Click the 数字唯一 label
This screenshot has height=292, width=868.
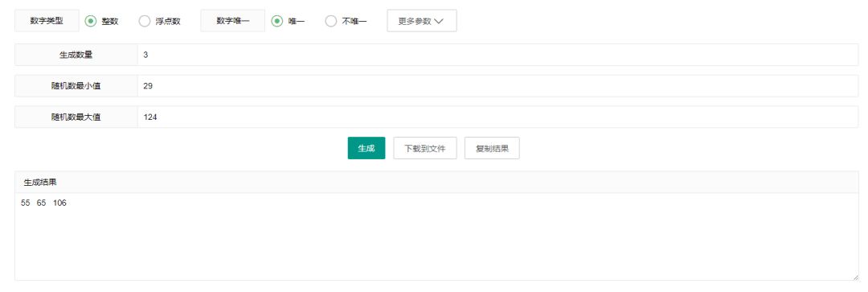pos(233,21)
